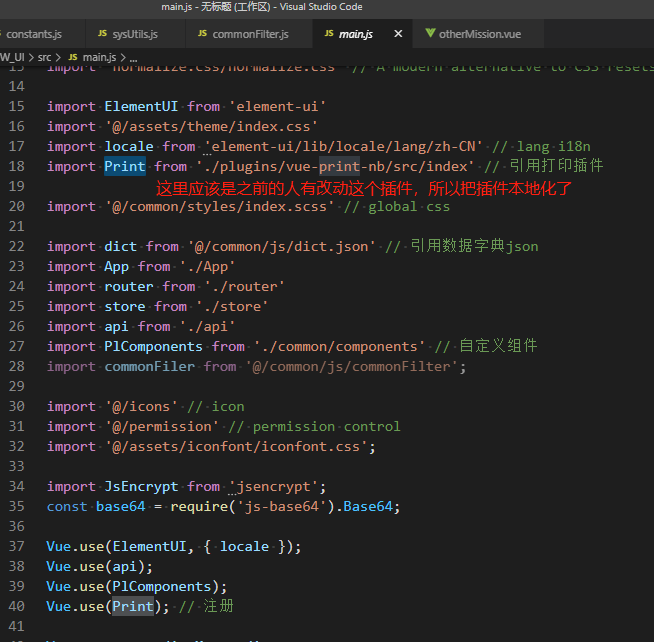Click the '@/icons' import string
This screenshot has width=654, height=642.
click(141, 407)
